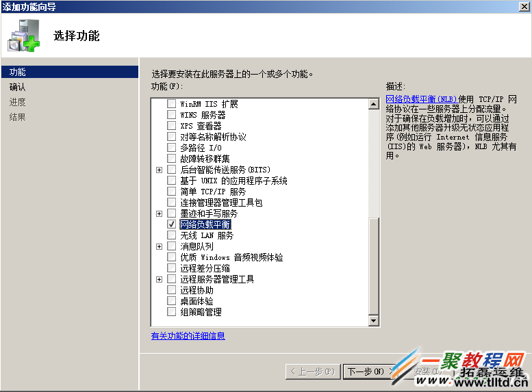The width and height of the screenshot is (532, 392).
Task: Click the feature list scrollbar thumb
Action: (374, 266)
